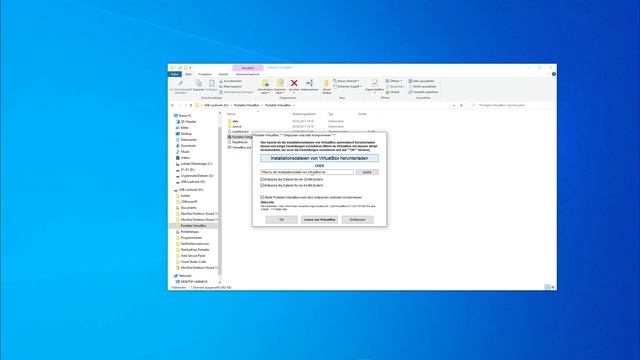Select Desktop in the navigation pane
640x360 pixels.
[x=184, y=134]
